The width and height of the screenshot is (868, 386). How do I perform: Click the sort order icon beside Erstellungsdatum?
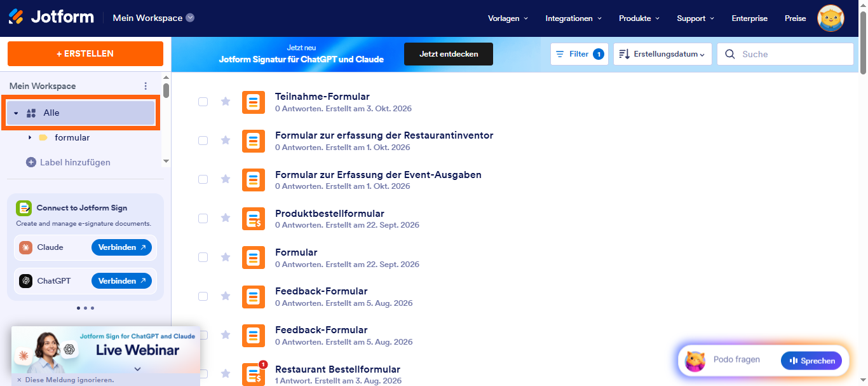[x=624, y=54]
